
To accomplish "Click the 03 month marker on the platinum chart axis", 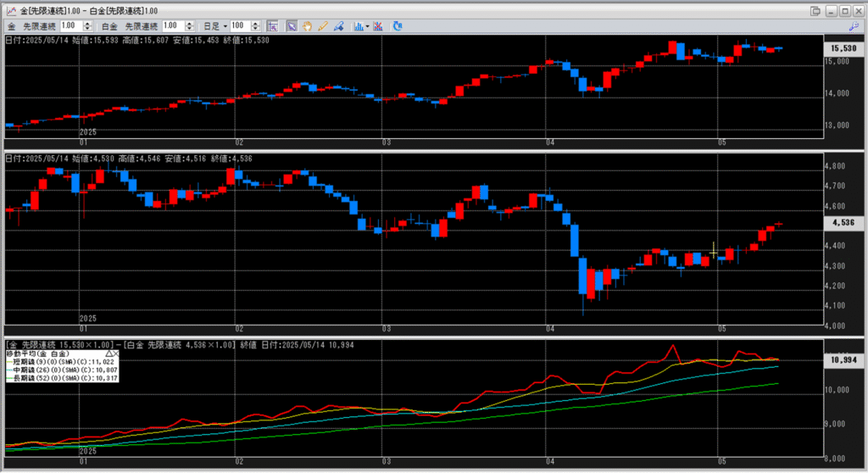I will (387, 329).
